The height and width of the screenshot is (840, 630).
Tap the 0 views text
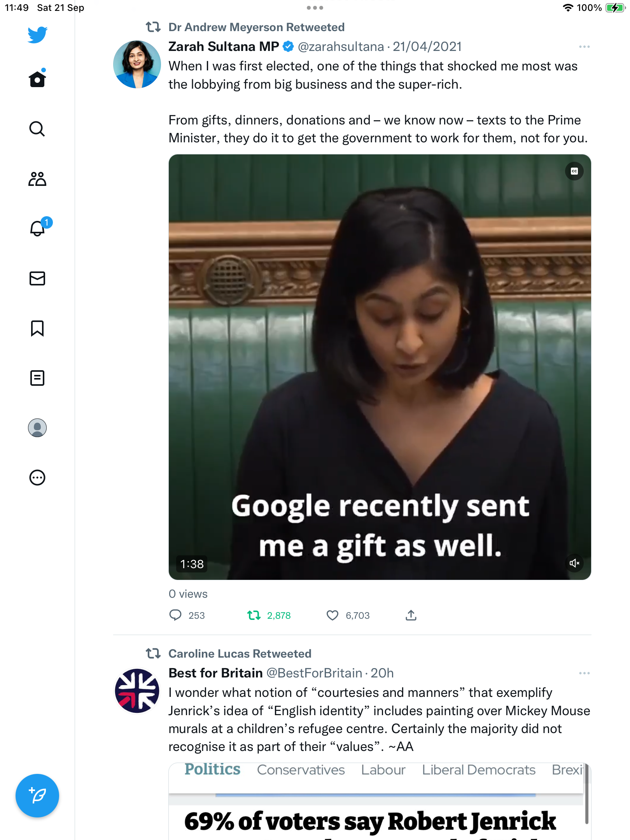pos(188,594)
